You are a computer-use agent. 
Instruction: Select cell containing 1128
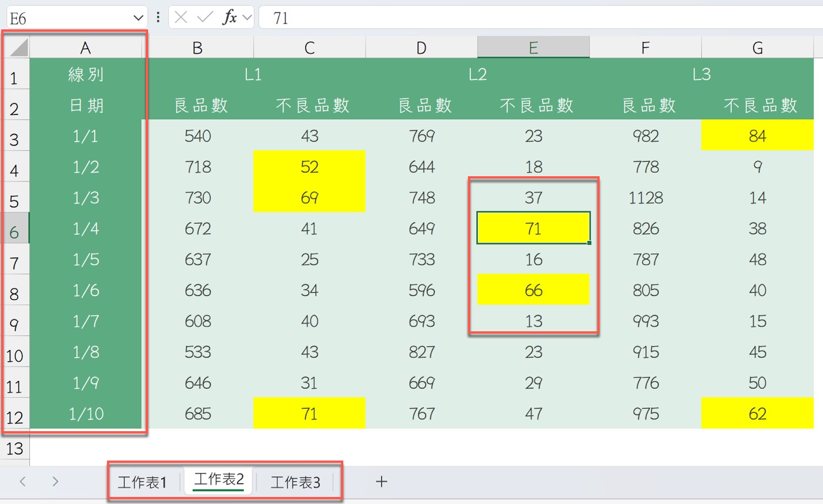645,198
